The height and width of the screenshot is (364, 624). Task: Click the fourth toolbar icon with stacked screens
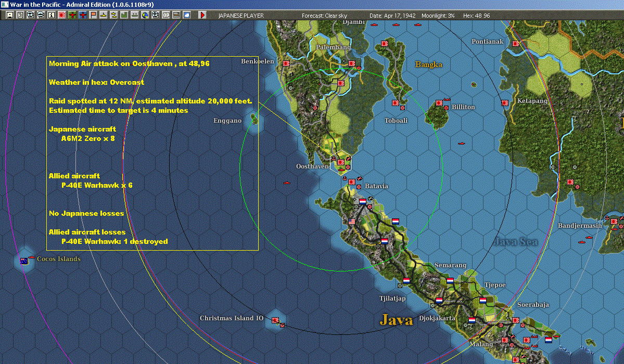click(x=41, y=15)
